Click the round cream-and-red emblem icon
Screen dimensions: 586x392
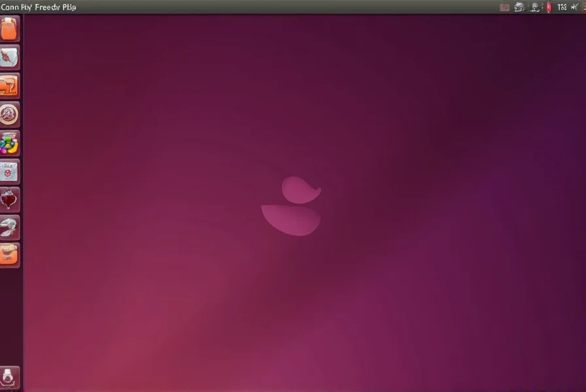(9, 114)
